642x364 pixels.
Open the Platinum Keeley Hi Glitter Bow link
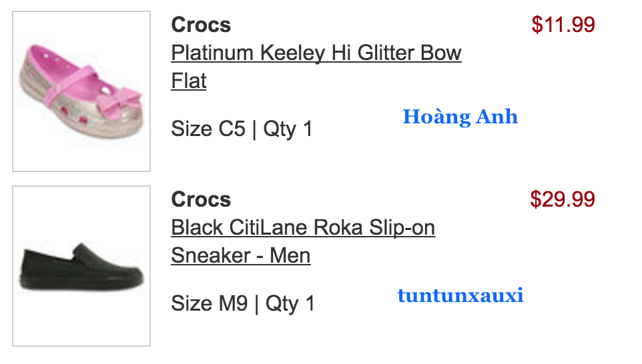[316, 53]
